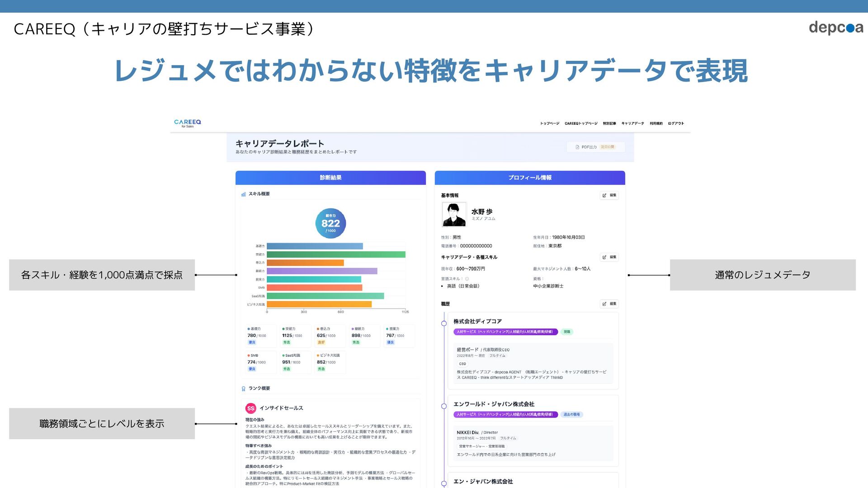This screenshot has width=868, height=488.
Task: Click the 基礎力 blue bar in the chart
Action: point(315,246)
